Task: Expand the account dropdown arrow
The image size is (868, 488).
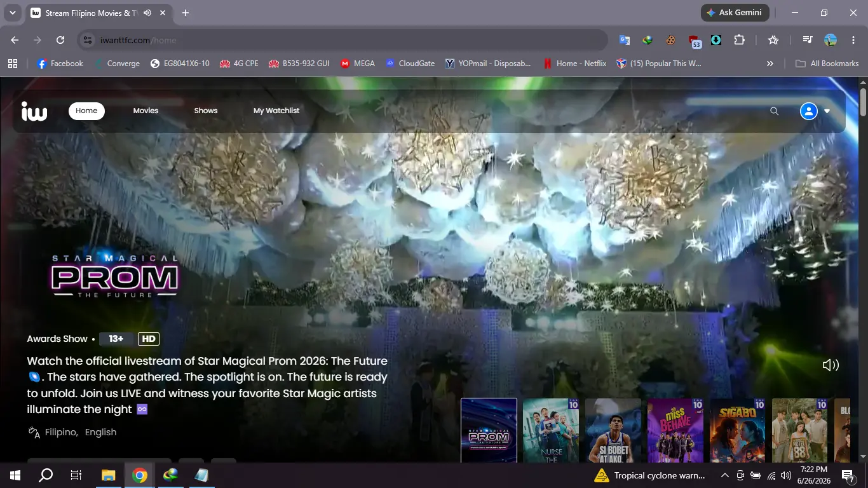Action: (827, 111)
